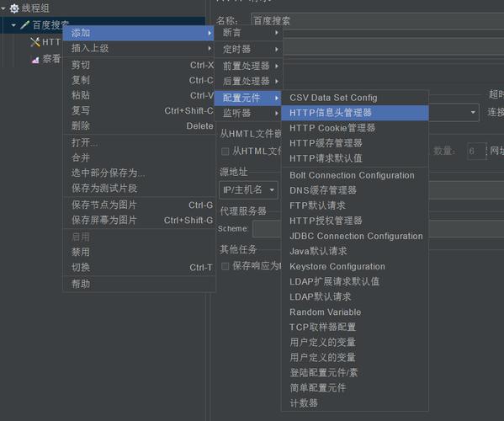Open the 插入上级 submenu
The height and width of the screenshot is (421, 504).
[139, 48]
